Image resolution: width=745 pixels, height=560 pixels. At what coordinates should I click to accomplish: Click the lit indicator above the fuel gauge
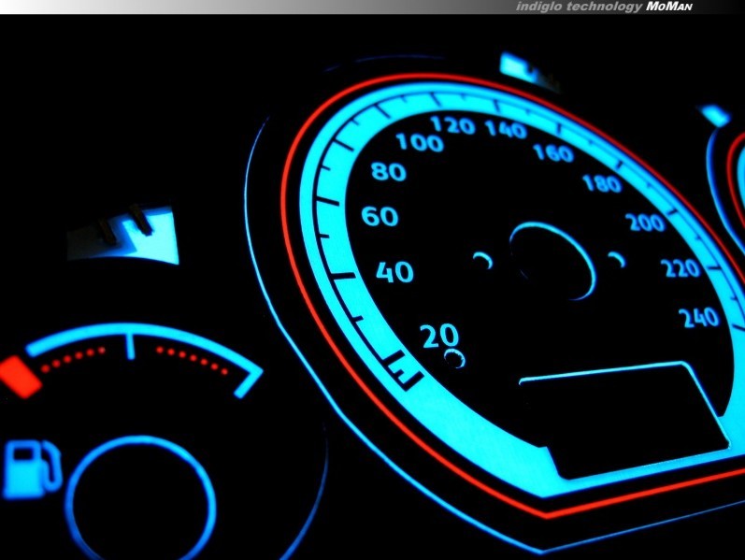(x=123, y=234)
